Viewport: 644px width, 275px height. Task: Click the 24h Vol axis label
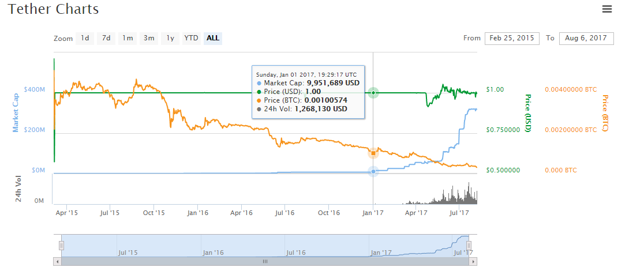(x=18, y=190)
